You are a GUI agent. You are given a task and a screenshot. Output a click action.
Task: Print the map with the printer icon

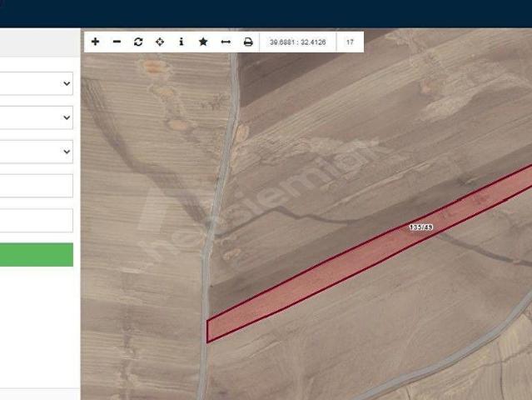click(x=248, y=42)
